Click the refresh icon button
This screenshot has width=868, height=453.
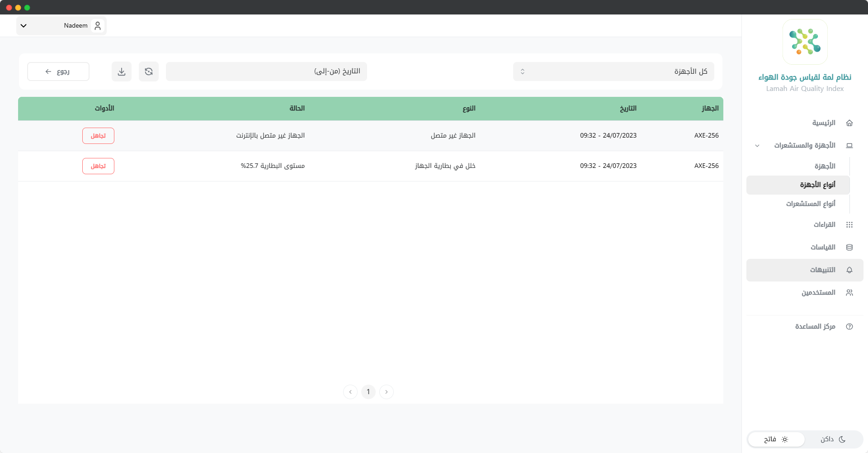[149, 72]
